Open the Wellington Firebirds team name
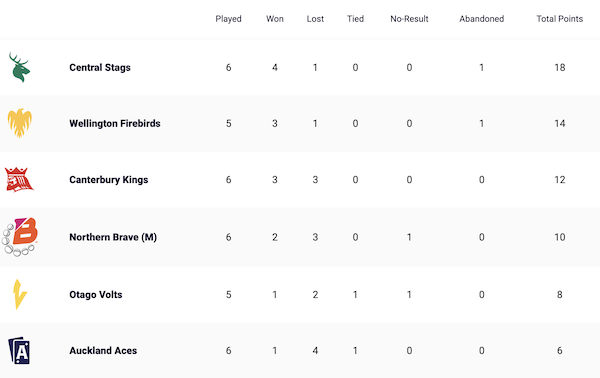The image size is (600, 378). click(x=115, y=124)
